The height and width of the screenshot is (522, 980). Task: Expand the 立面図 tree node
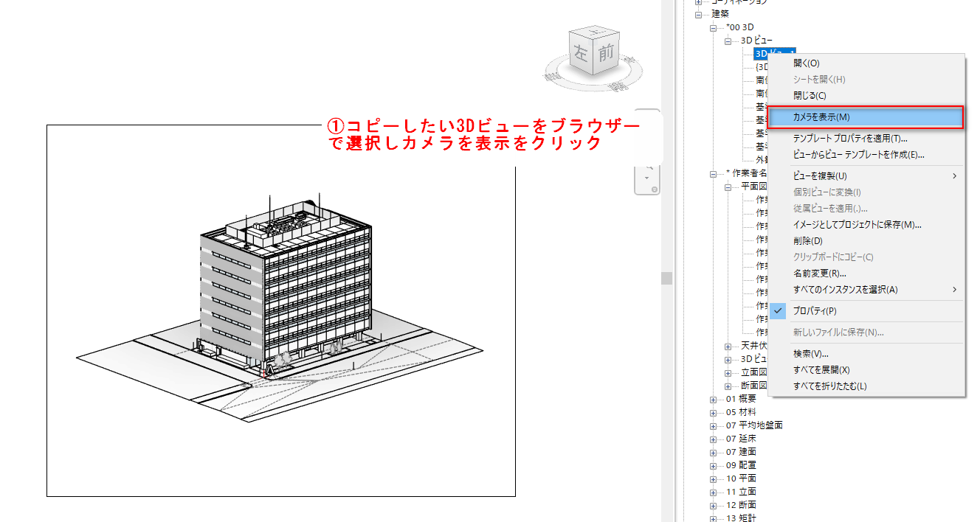pyautogui.click(x=728, y=372)
